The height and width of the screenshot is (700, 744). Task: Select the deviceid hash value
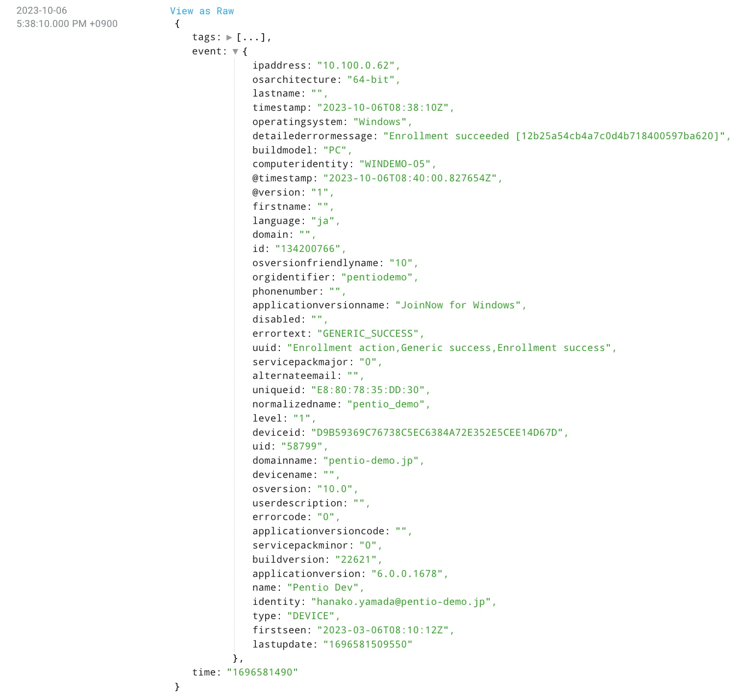point(439,433)
